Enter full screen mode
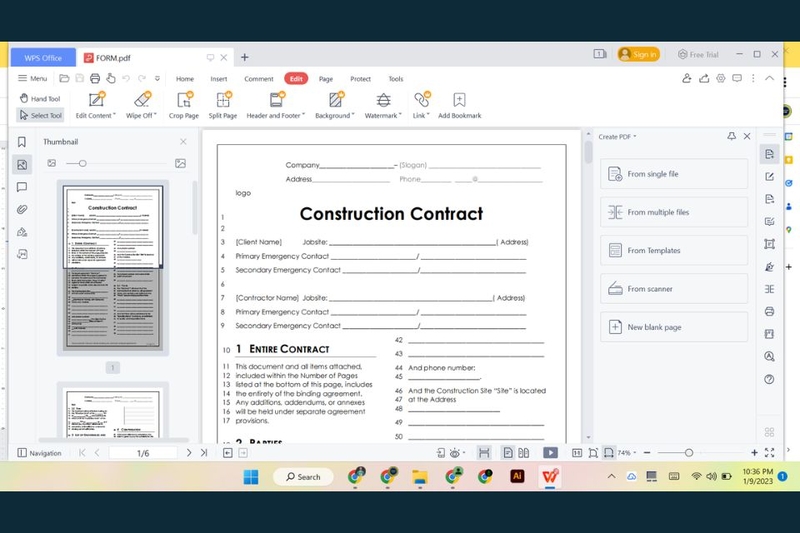Viewport: 800px width, 533px height. point(769,452)
